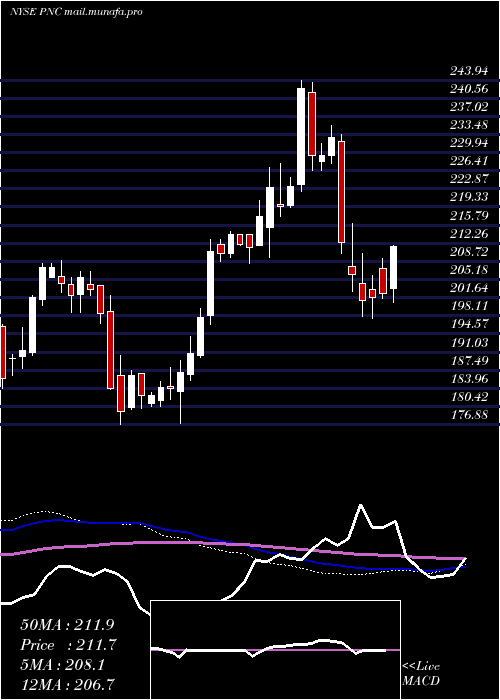Click the 240.56 price axis label

click(468, 89)
